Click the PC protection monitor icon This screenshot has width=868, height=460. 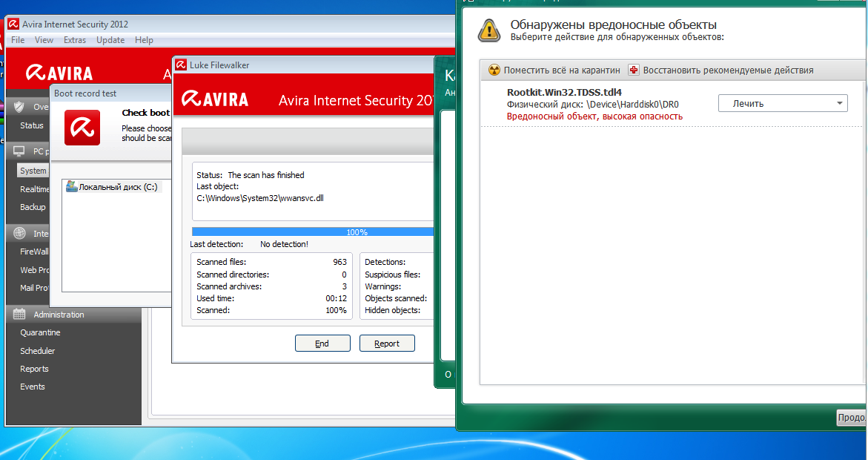[19, 151]
